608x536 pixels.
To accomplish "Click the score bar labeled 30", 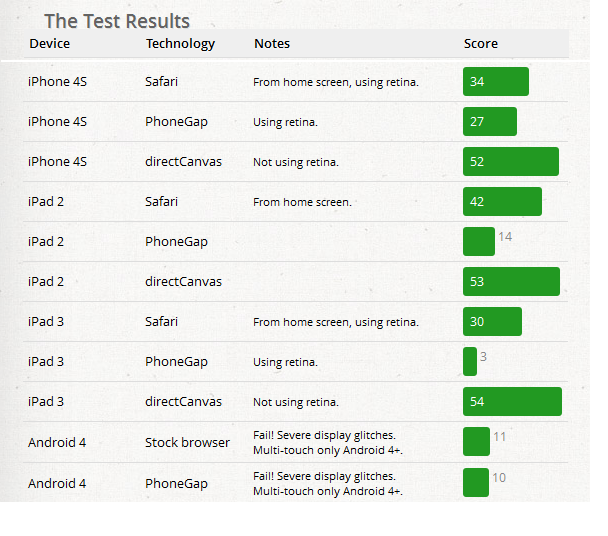I will coord(492,322).
